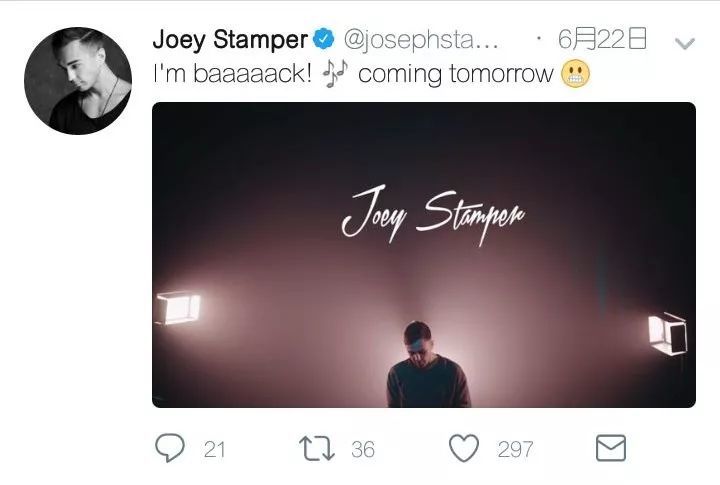720x485 pixels.
Task: Like the tweet with the heart icon
Action: [463, 448]
